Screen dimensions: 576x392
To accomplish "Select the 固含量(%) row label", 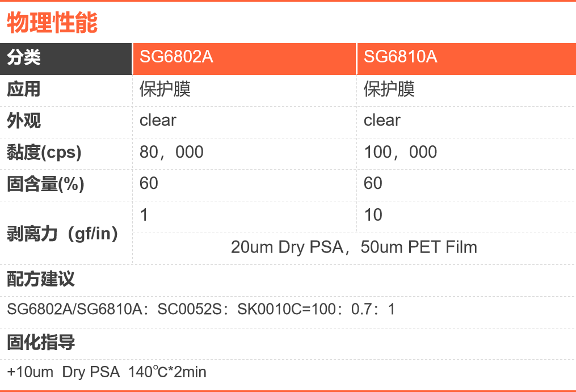I will (45, 184).
